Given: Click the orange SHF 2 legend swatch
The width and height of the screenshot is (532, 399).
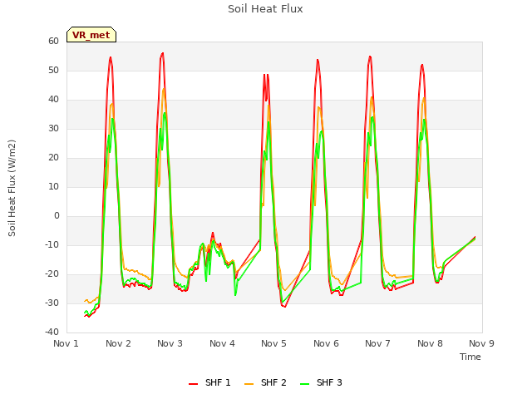Looking at the screenshot, I should pyautogui.click(x=249, y=383).
